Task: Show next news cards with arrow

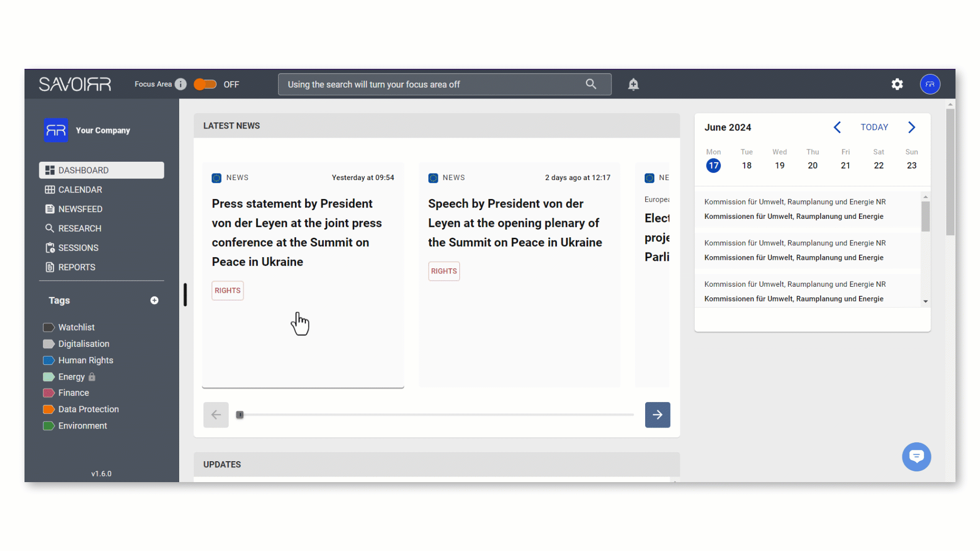Action: (657, 415)
